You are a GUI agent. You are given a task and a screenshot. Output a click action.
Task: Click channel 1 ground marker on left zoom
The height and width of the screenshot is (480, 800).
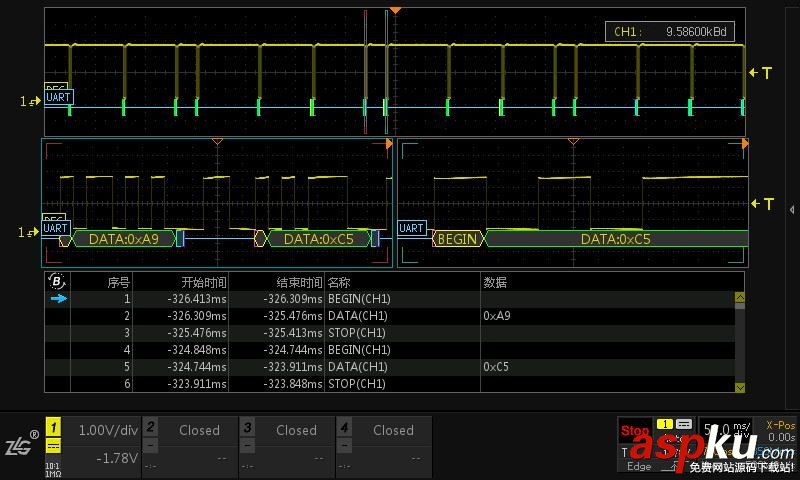[x=28, y=233]
